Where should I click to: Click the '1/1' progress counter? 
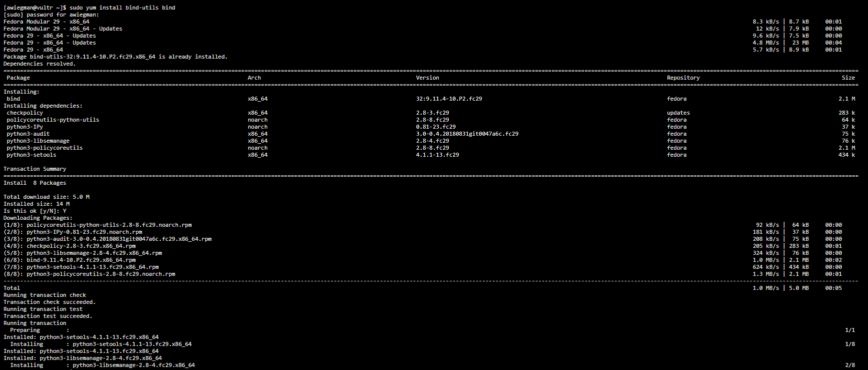[850, 330]
